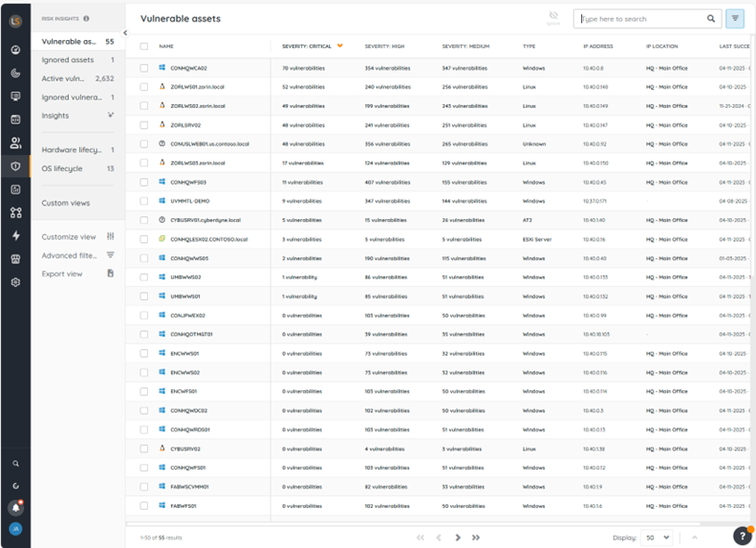Check the box for ZORLSRV02 row
756x548 pixels.
coord(143,125)
